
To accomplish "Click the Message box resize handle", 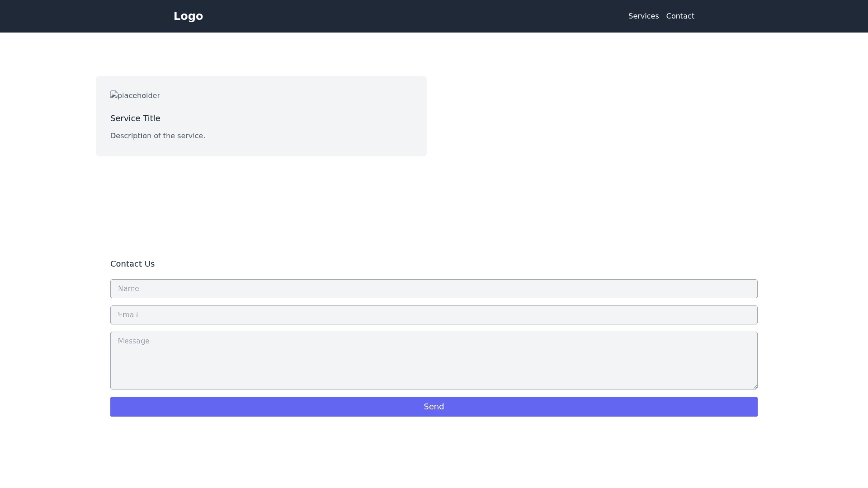I will (x=755, y=387).
